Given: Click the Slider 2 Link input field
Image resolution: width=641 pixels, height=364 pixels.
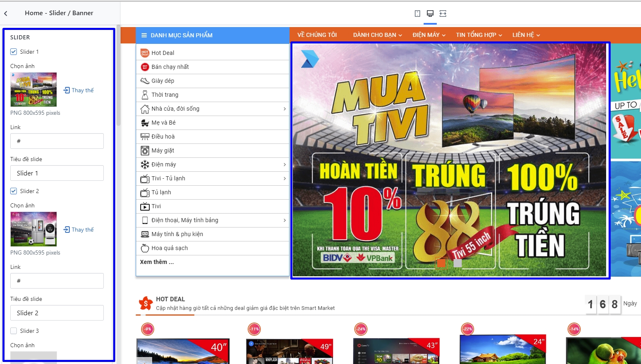Looking at the screenshot, I should click(x=57, y=281).
